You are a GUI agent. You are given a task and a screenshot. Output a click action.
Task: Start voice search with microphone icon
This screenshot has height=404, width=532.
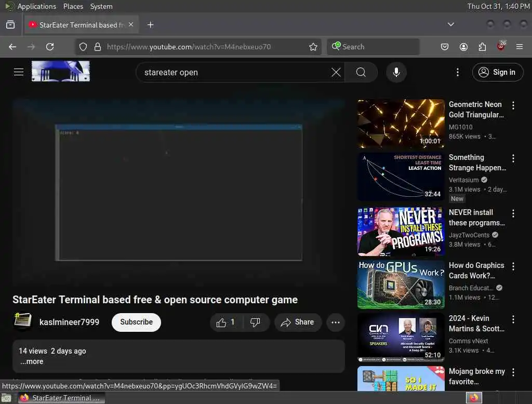pos(396,72)
